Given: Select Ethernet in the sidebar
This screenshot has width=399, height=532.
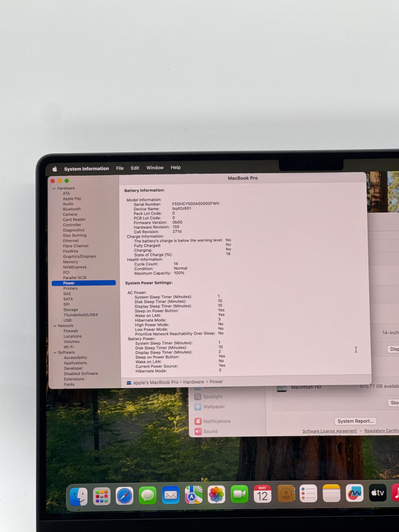Looking at the screenshot, I should (71, 241).
